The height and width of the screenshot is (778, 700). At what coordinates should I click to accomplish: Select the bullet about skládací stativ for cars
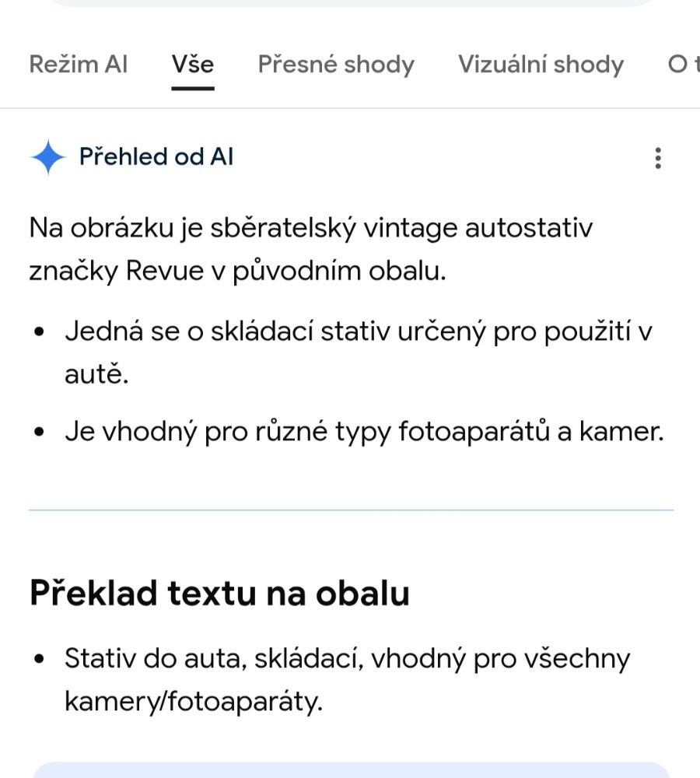(x=358, y=353)
